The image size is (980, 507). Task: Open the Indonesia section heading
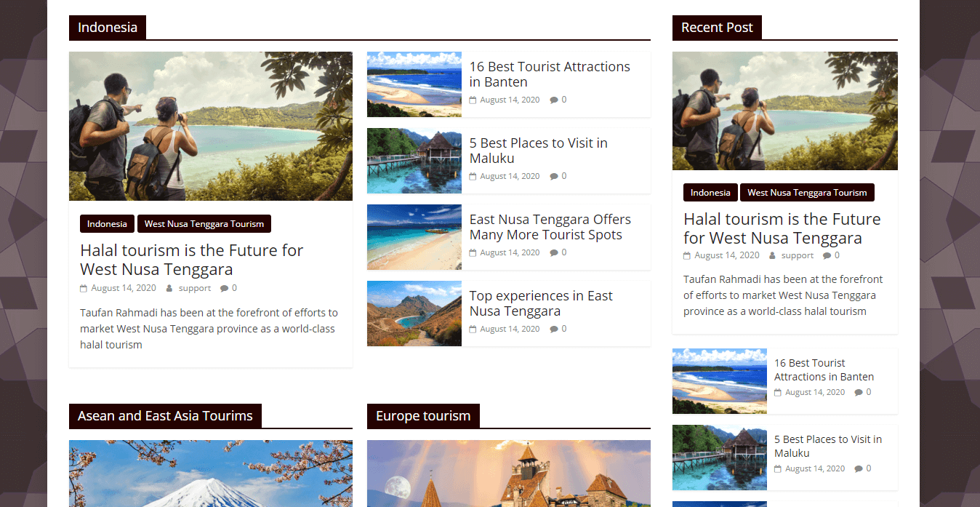point(108,28)
